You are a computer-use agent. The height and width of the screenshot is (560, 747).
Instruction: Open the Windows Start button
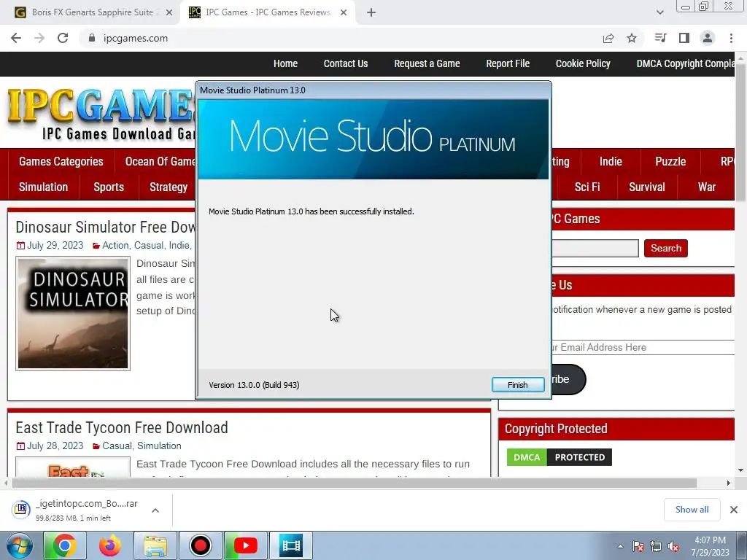(19, 545)
